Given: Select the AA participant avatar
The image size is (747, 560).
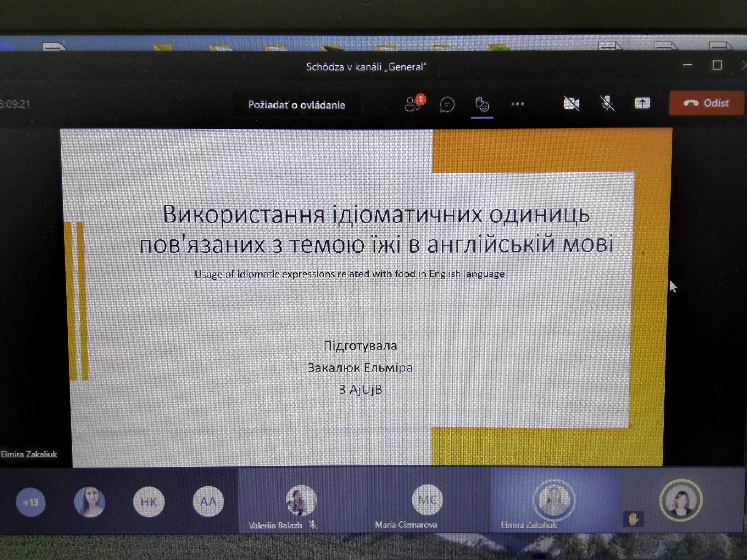Looking at the screenshot, I should [208, 501].
